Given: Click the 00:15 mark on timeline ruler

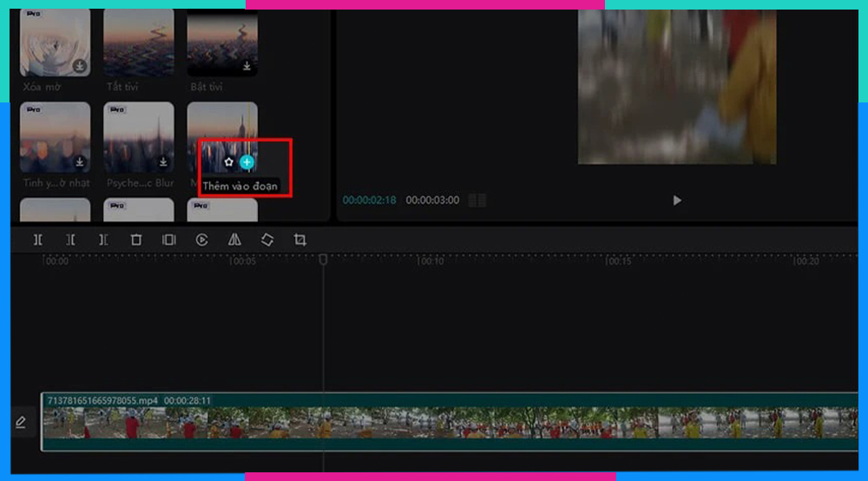Looking at the screenshot, I should tap(618, 260).
